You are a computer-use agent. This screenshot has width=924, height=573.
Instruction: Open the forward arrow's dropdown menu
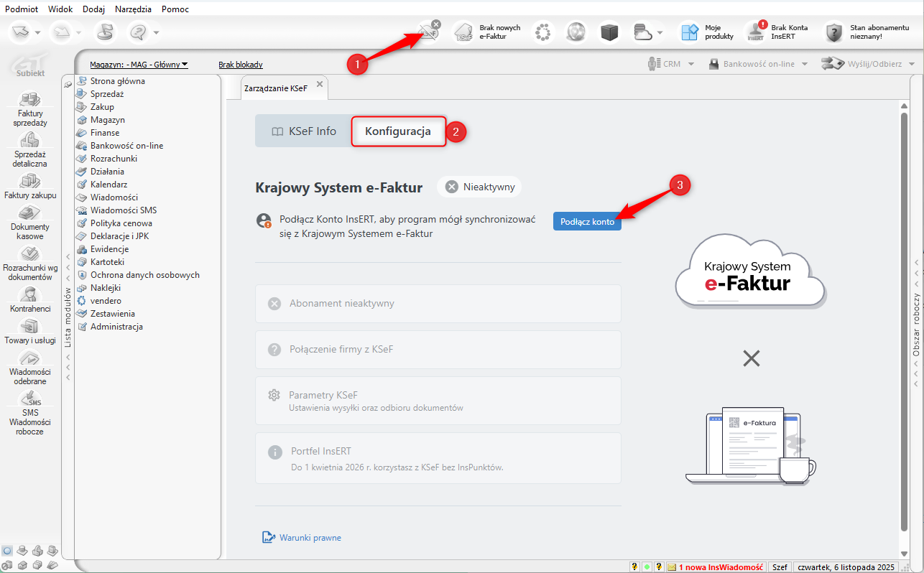click(78, 33)
